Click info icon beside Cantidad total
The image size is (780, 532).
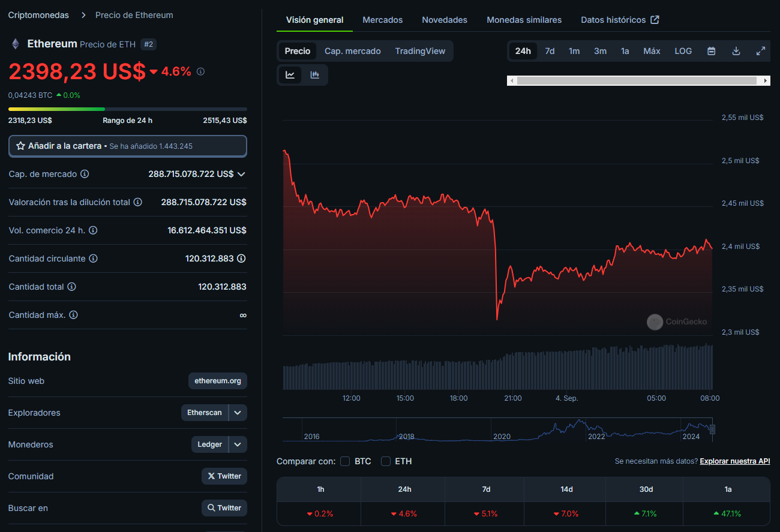coord(71,287)
